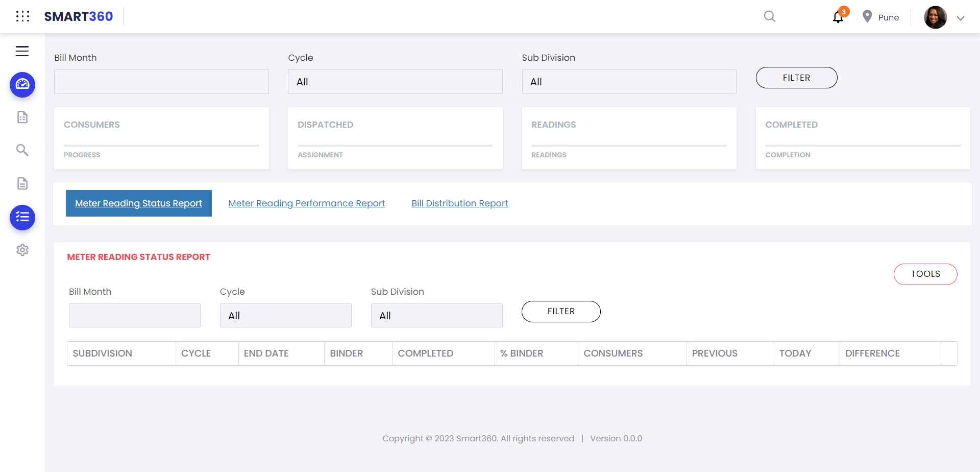
Task: Click the % BINDER column header
Action: (536, 353)
